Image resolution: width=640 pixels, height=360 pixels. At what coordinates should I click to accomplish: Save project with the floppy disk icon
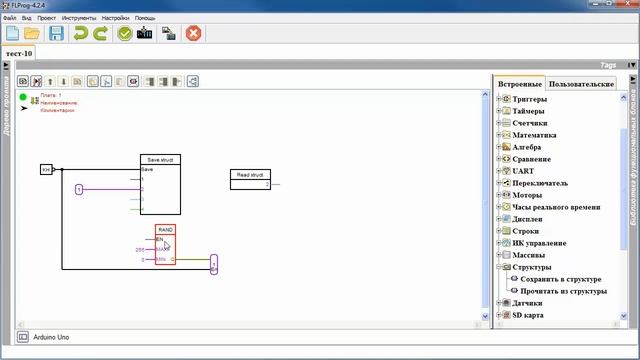point(56,33)
